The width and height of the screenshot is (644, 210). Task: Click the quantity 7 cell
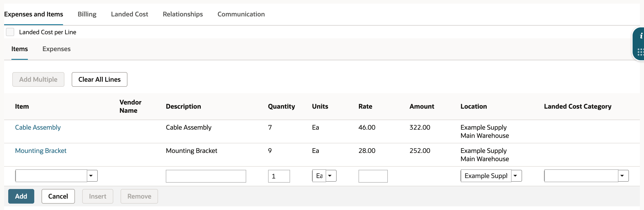(270, 128)
